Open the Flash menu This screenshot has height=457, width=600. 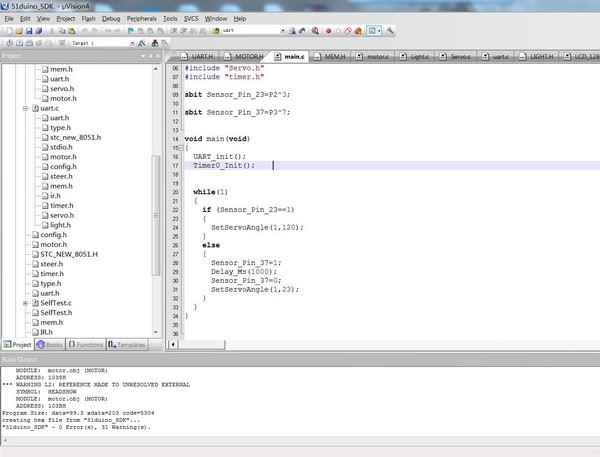pos(90,18)
